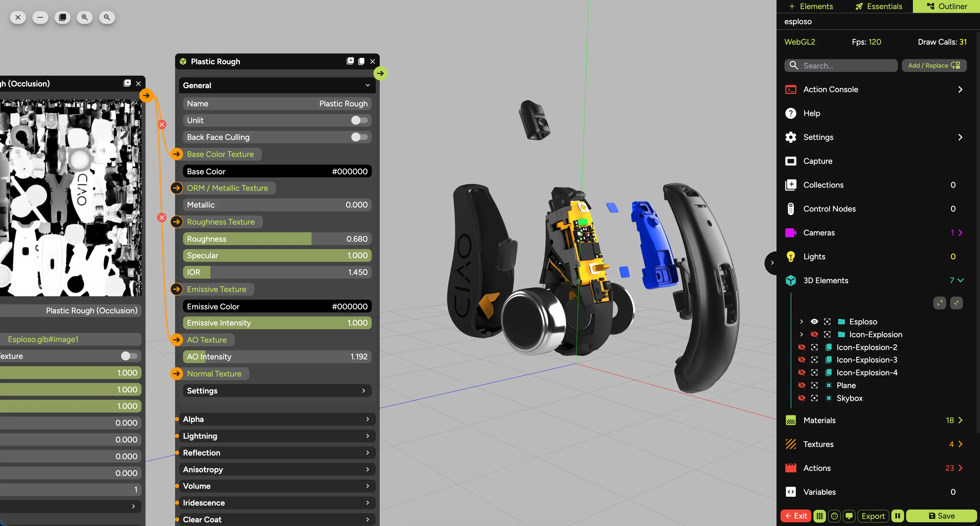The width and height of the screenshot is (980, 526).
Task: Click the pause icon next to Export
Action: [x=898, y=516]
